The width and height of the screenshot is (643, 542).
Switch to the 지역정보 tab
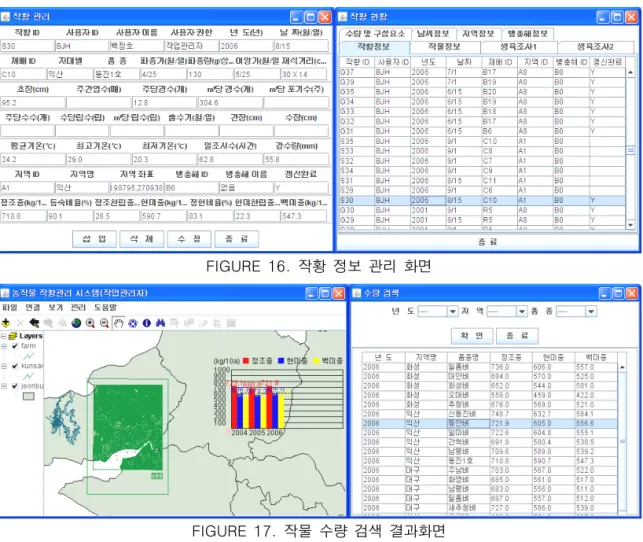[x=478, y=34]
